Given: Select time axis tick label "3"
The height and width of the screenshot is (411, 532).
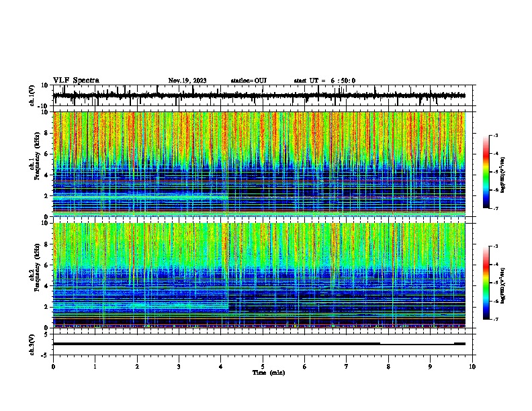Looking at the screenshot, I should (x=179, y=367).
